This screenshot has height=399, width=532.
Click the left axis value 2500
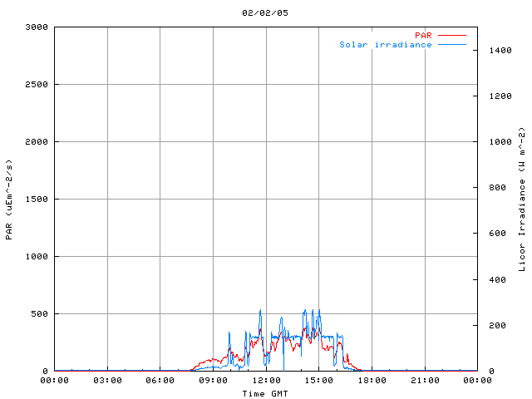(x=37, y=85)
